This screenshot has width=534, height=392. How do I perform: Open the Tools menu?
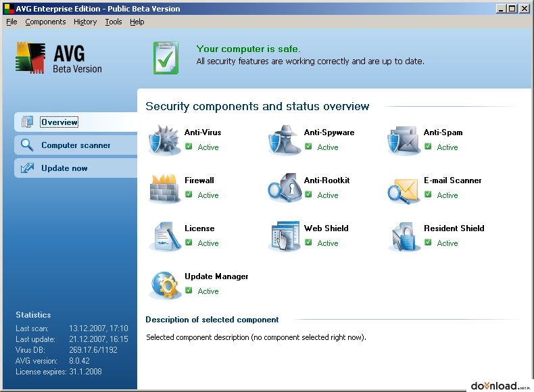pos(114,22)
